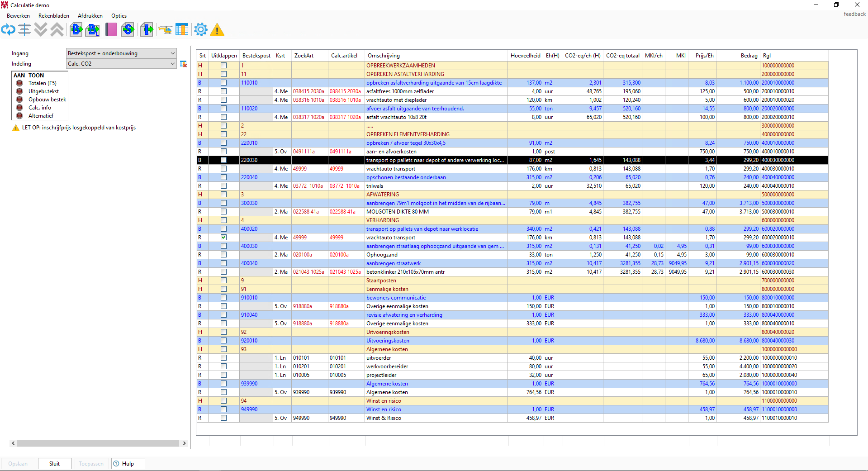The height and width of the screenshot is (471, 868).
Task: Click left arrow of horizontal scrollbar
Action: click(13, 443)
